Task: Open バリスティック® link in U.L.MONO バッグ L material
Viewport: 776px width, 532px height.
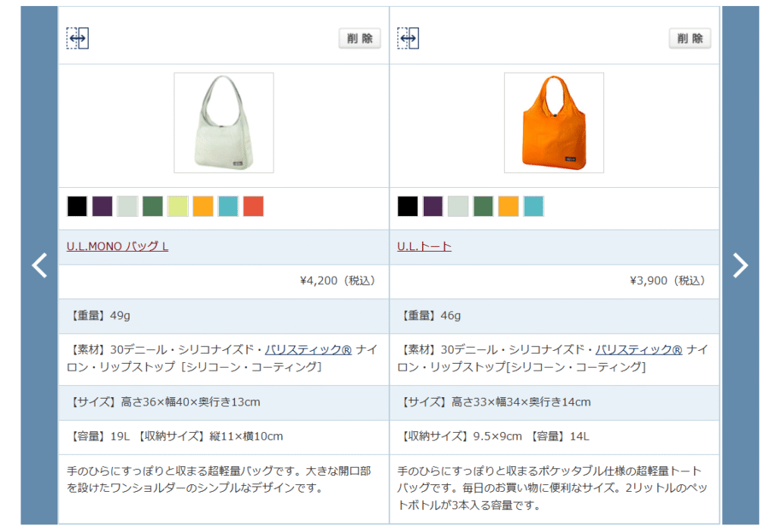Action: tap(308, 350)
